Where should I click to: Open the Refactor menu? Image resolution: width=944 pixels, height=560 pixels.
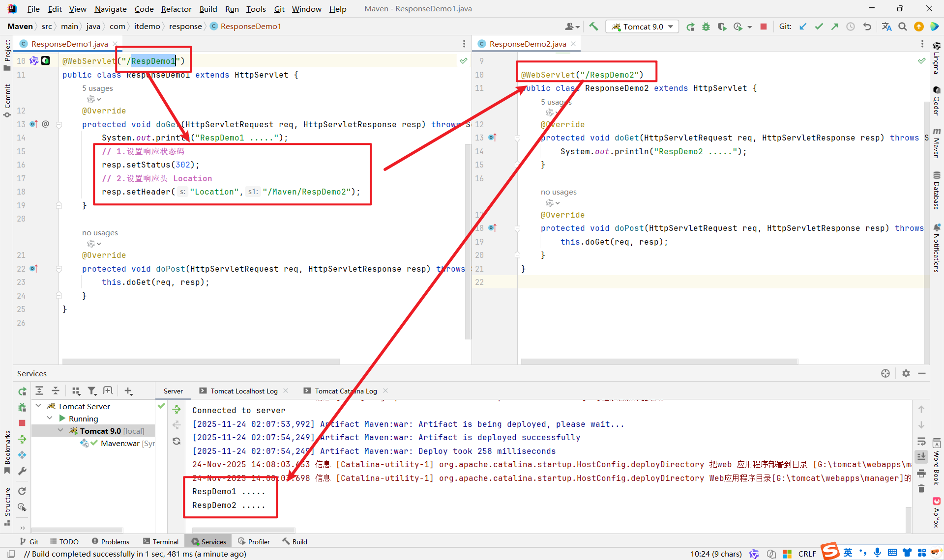tap(176, 9)
